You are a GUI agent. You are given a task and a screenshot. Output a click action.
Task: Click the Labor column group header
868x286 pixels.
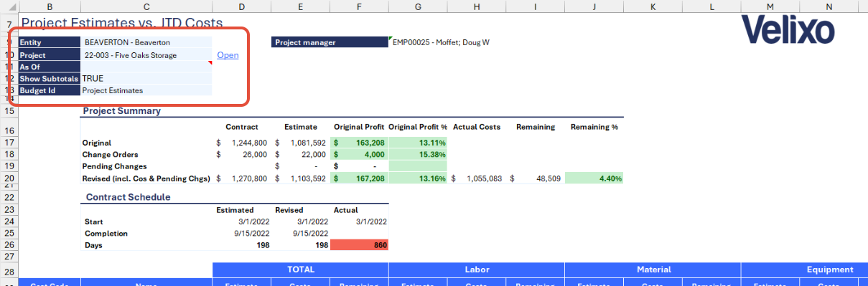coord(477,270)
